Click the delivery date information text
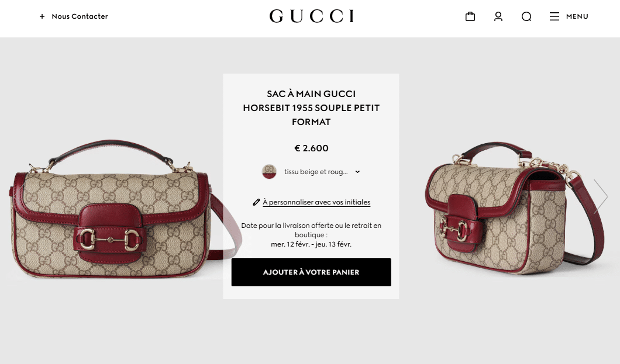 pos(311,235)
